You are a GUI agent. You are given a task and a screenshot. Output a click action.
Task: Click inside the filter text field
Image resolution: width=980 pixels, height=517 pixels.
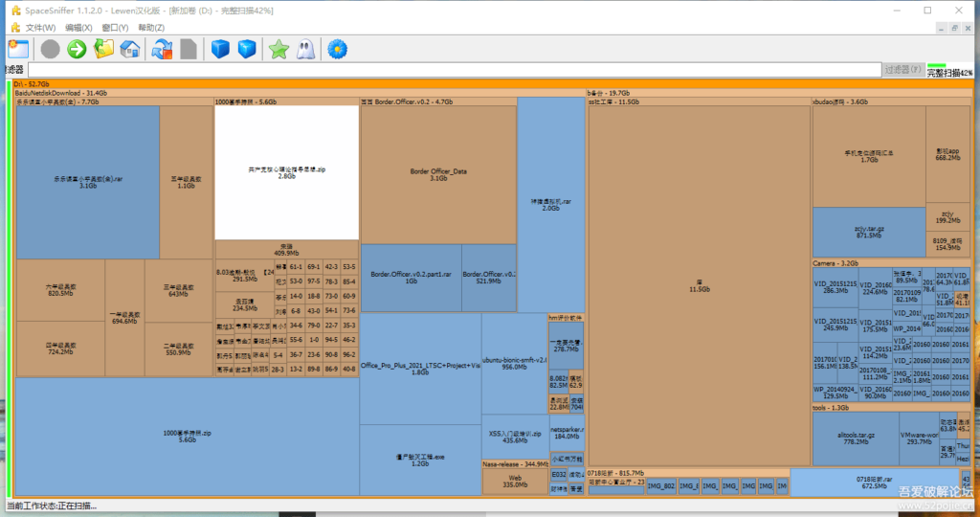[x=454, y=70]
